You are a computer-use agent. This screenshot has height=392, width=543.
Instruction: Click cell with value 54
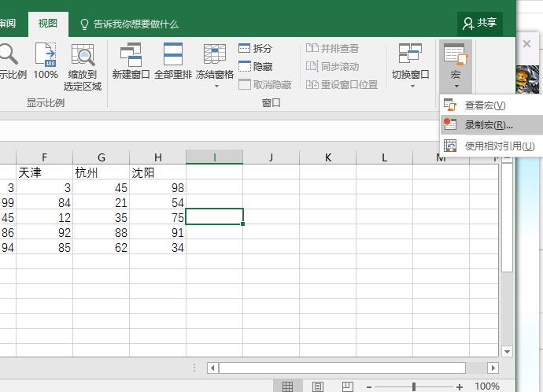coord(158,202)
